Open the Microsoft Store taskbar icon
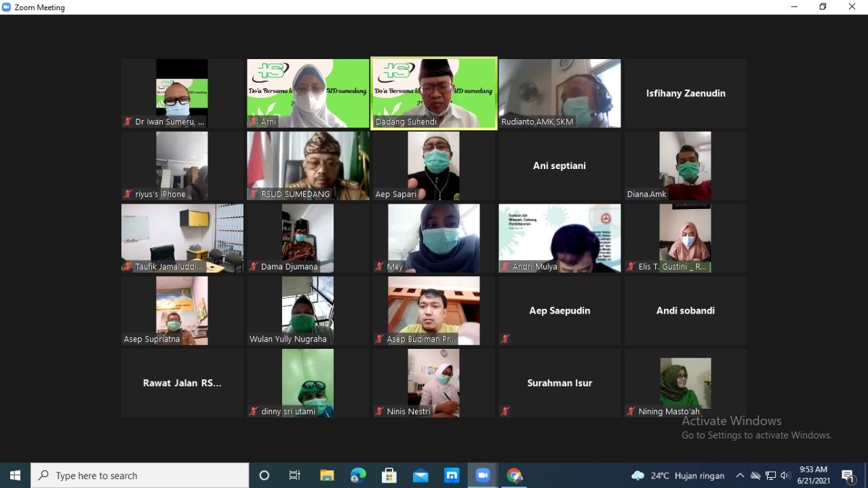The height and width of the screenshot is (488, 868). 389,476
